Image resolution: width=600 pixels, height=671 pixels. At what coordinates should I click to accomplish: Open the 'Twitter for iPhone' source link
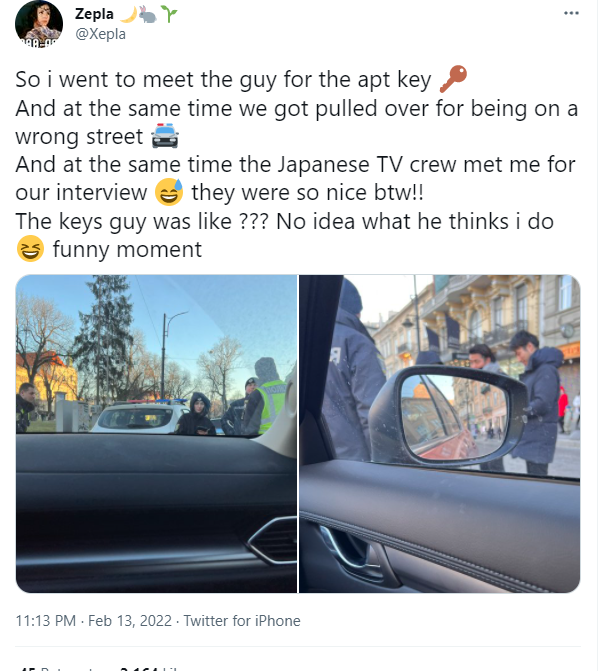(242, 621)
